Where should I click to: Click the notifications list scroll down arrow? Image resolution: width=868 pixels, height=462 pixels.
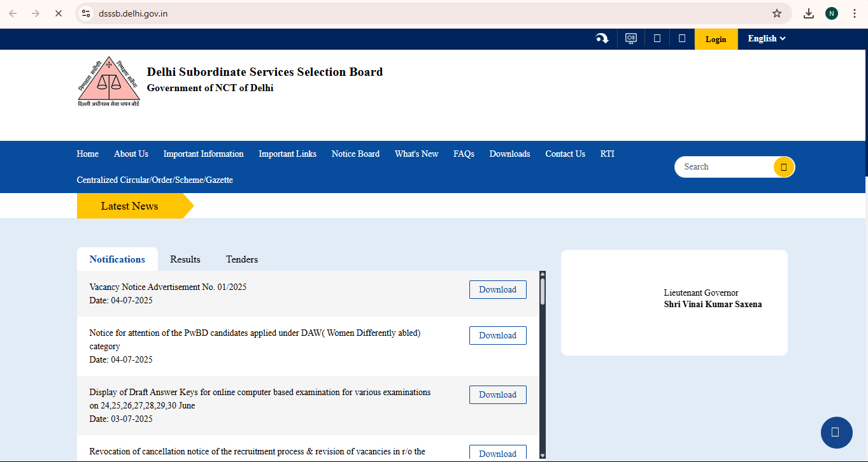(x=542, y=455)
